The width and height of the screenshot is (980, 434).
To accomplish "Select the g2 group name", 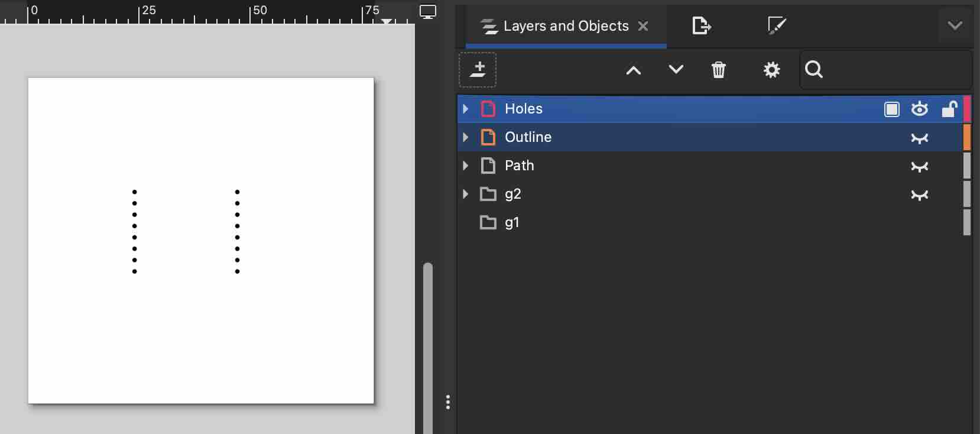I will (x=513, y=195).
